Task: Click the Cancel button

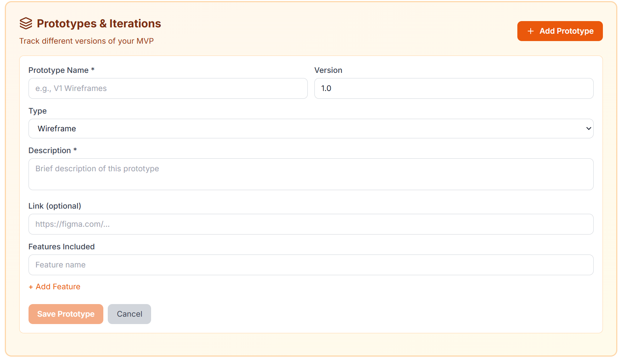Action: pos(129,314)
